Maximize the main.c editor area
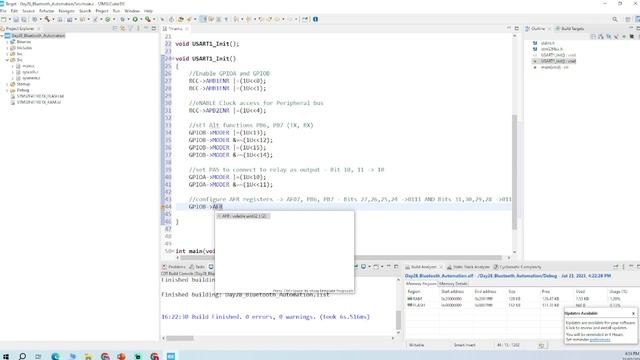This screenshot has width=640, height=360. (x=517, y=28)
